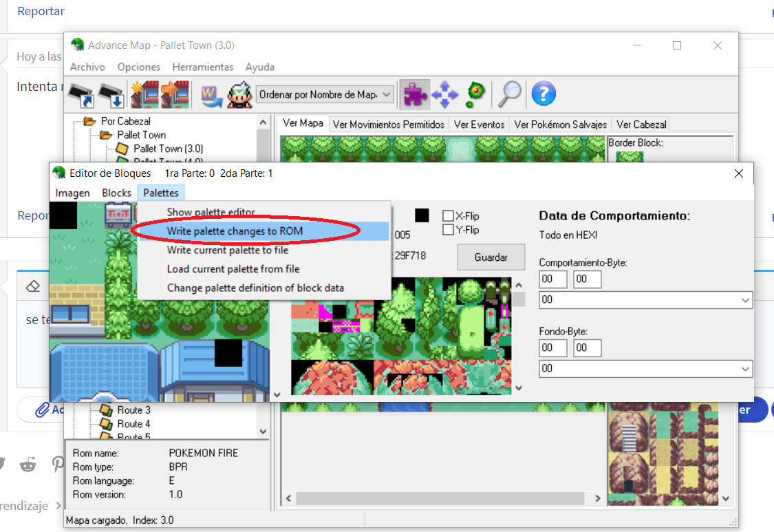Click the magnifying glass zoom icon
This screenshot has width=774, height=532.
[x=509, y=94]
